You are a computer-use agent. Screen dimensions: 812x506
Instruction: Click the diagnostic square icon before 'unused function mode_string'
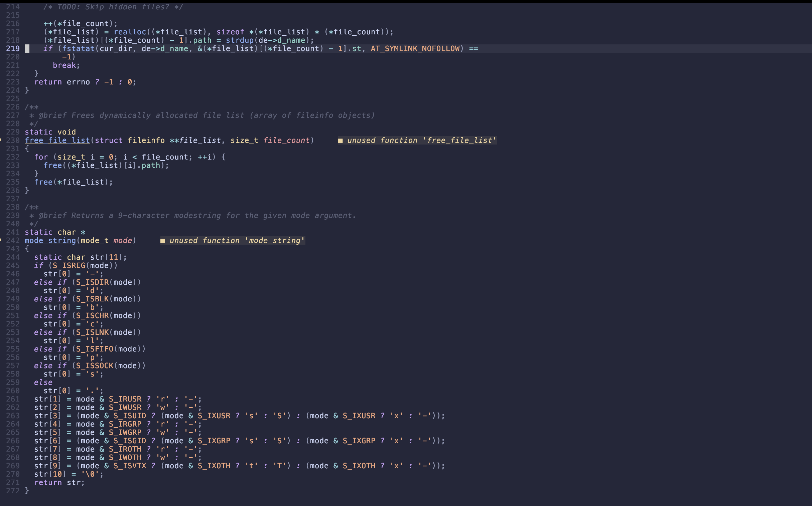[162, 240]
